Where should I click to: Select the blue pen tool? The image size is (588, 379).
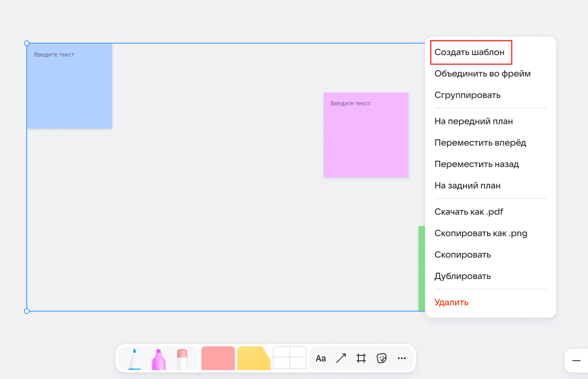pyautogui.click(x=134, y=359)
